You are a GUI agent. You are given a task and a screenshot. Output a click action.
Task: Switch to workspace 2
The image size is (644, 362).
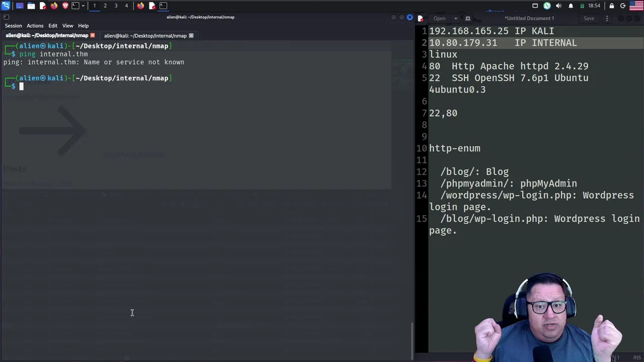click(x=105, y=6)
